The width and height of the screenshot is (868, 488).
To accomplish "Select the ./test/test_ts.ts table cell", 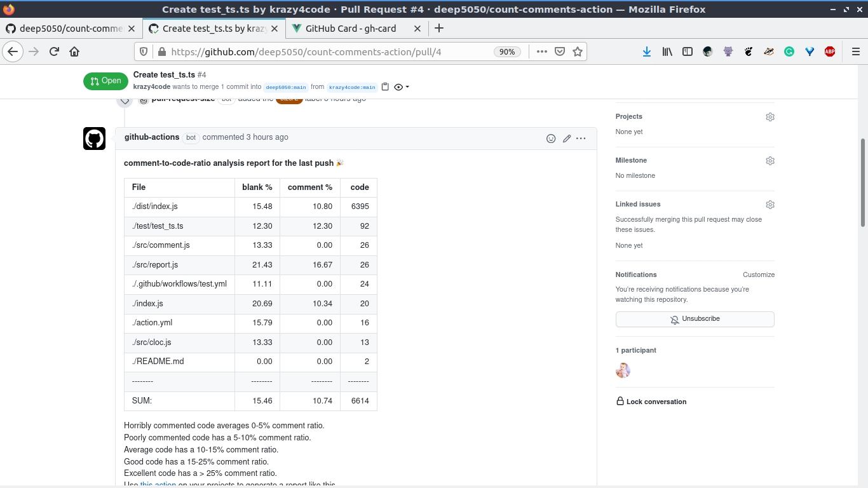I will point(179,226).
